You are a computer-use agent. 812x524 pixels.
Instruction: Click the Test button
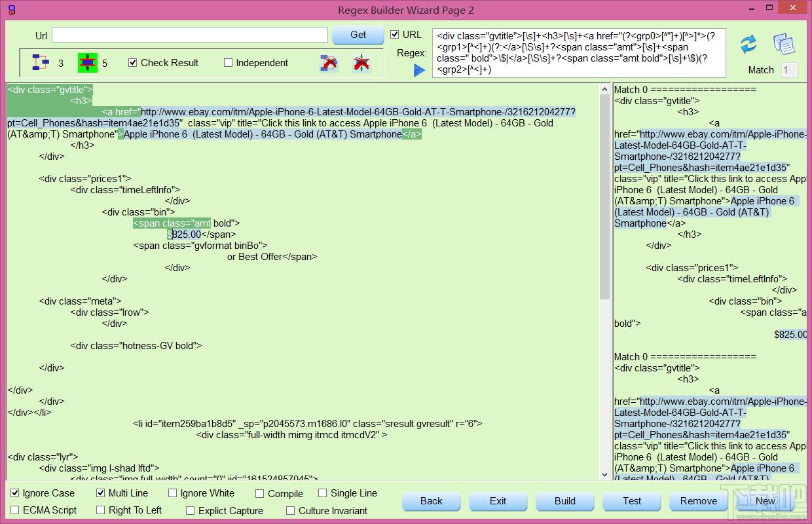[x=632, y=501]
